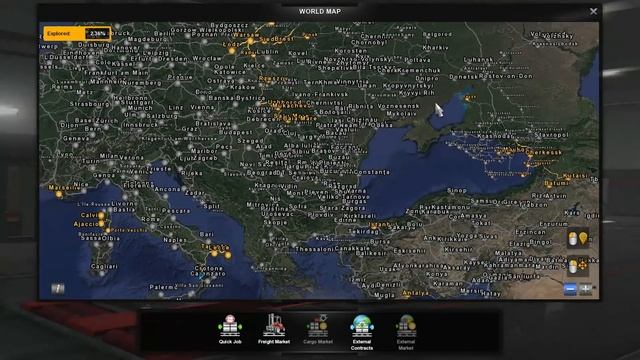Viewport: 640px width, 360px height.
Task: Select Stavropol on the map
Action: pyautogui.click(x=551, y=134)
